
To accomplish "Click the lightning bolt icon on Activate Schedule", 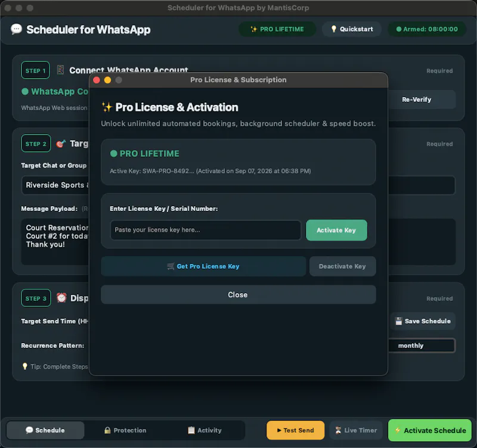I will point(398,430).
